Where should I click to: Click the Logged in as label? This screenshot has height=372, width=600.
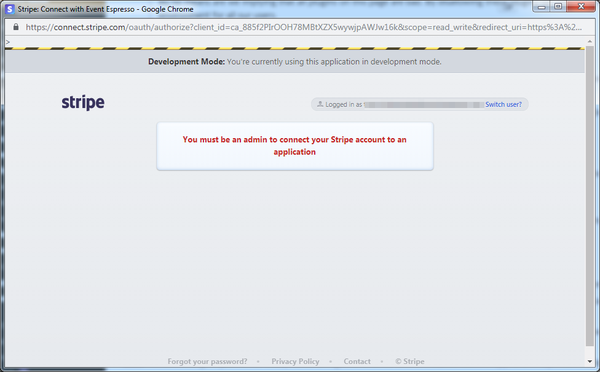tap(344, 104)
